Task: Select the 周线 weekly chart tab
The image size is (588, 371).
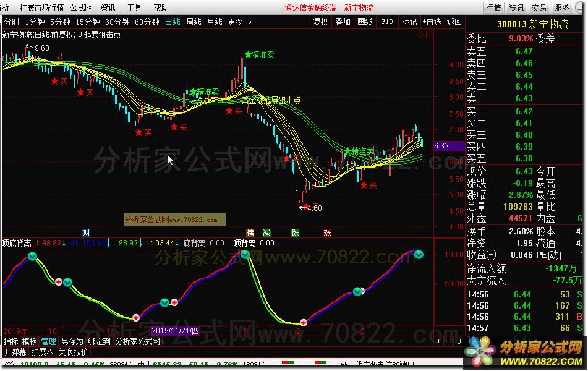Action: pyautogui.click(x=194, y=22)
